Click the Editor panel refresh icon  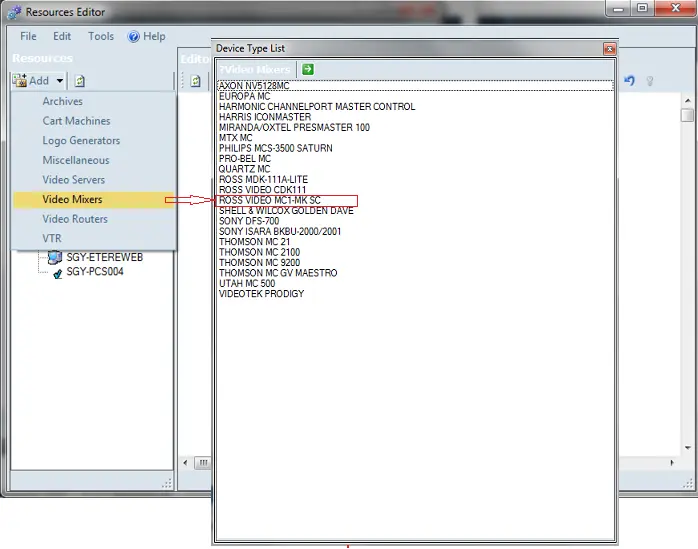click(196, 81)
